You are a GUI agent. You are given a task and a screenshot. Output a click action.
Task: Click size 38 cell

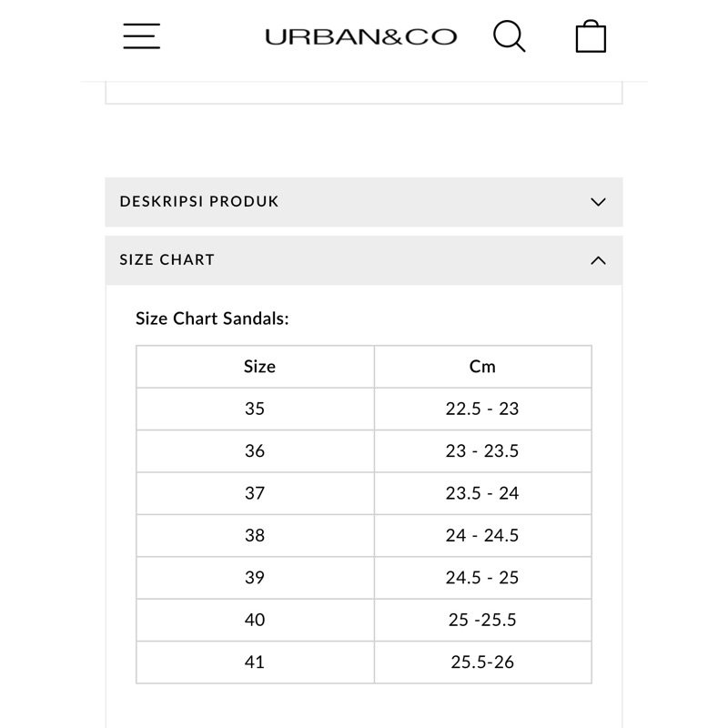[255, 536]
